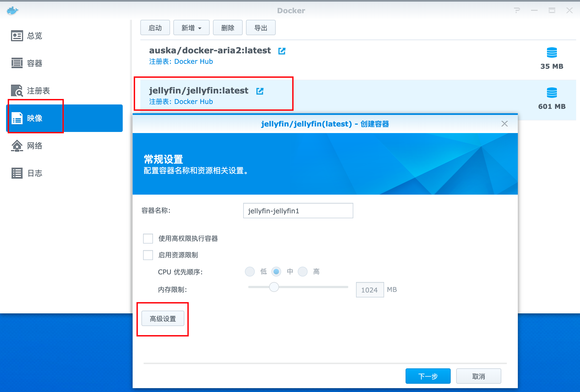Click the 导出 export button
The height and width of the screenshot is (392, 580).
pos(261,28)
